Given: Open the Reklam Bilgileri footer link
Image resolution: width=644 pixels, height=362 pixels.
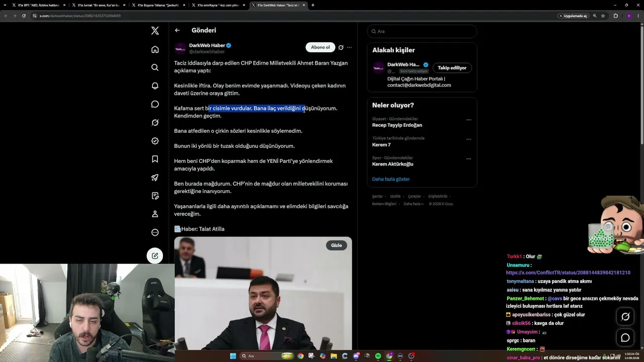Looking at the screenshot, I should [384, 204].
